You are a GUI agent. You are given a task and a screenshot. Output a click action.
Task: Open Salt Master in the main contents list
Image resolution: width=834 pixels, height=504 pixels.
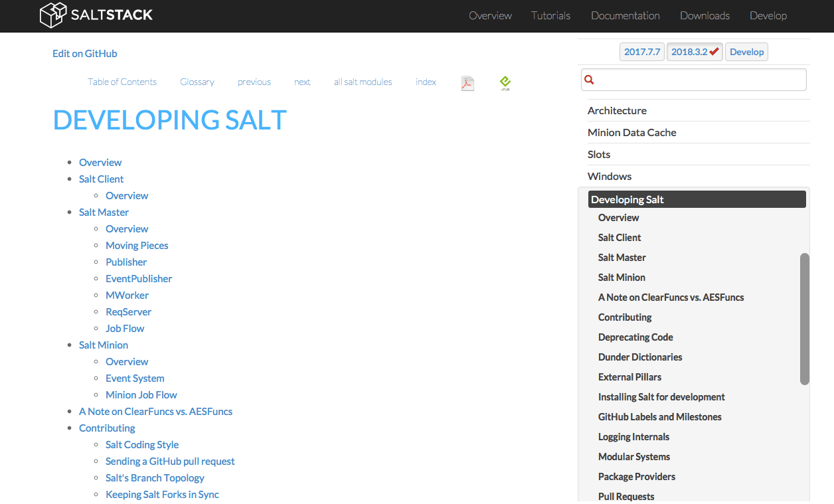click(104, 212)
